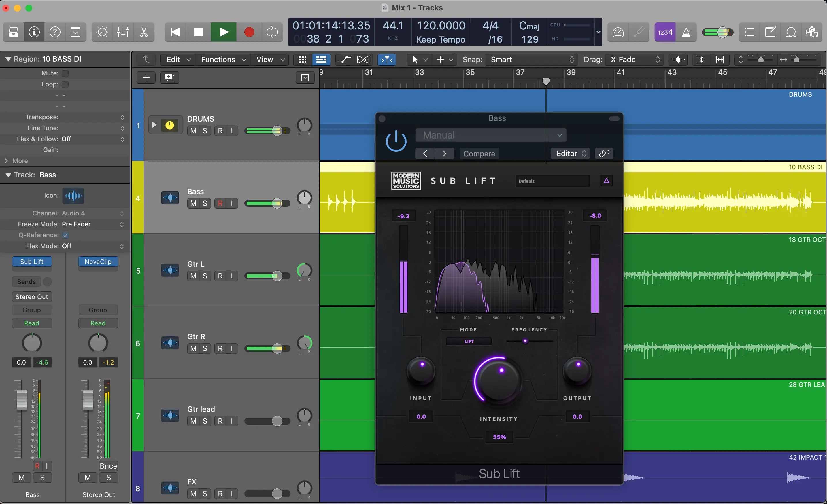Screen dimensions: 827x504
Task: Toggle Cycle mode loop icon
Action: click(272, 32)
